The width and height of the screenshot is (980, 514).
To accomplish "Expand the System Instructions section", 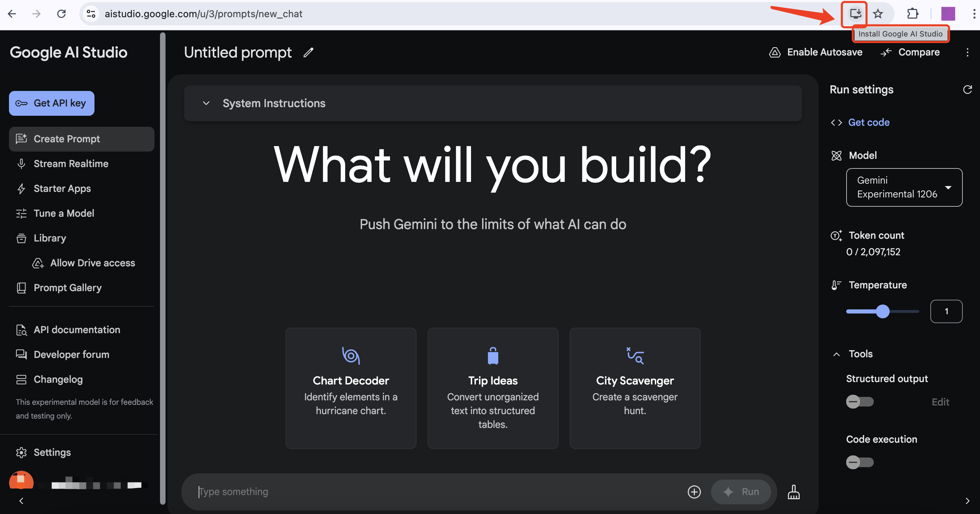I will pyautogui.click(x=206, y=103).
